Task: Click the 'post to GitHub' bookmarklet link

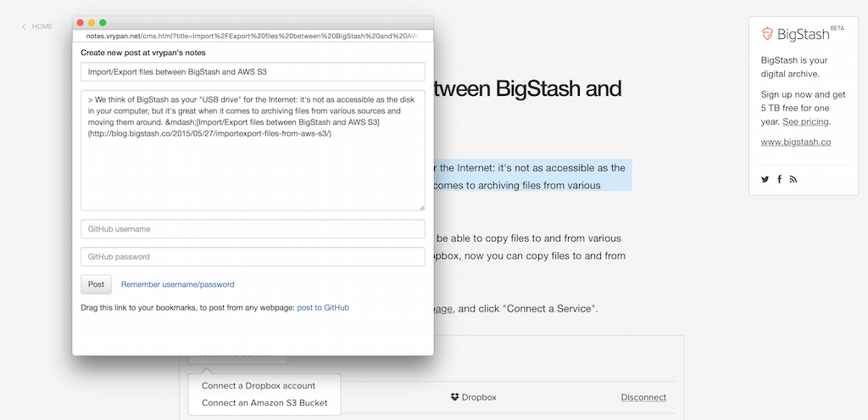Action: tap(323, 307)
